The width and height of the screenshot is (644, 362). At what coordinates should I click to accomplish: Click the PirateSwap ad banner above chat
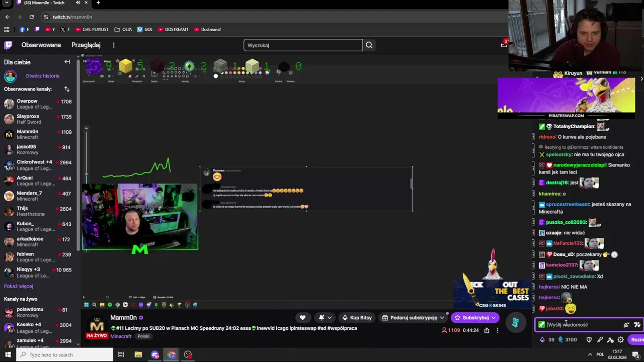[566, 98]
